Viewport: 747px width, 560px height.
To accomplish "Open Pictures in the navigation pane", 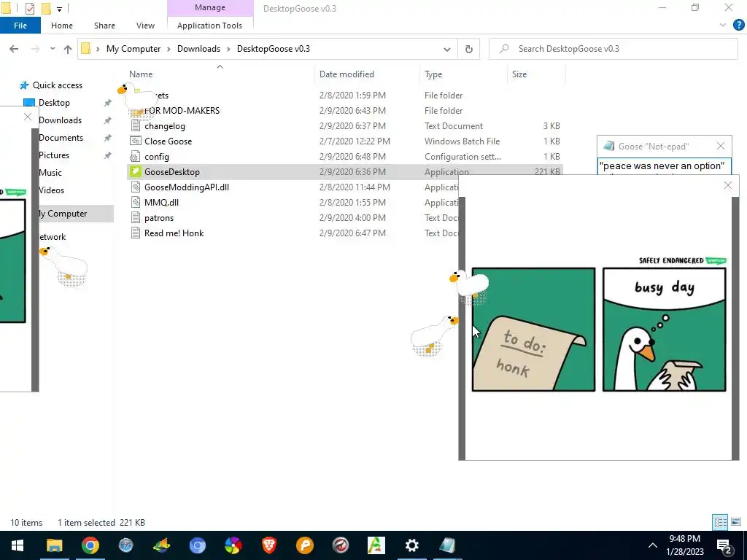I will tap(54, 155).
